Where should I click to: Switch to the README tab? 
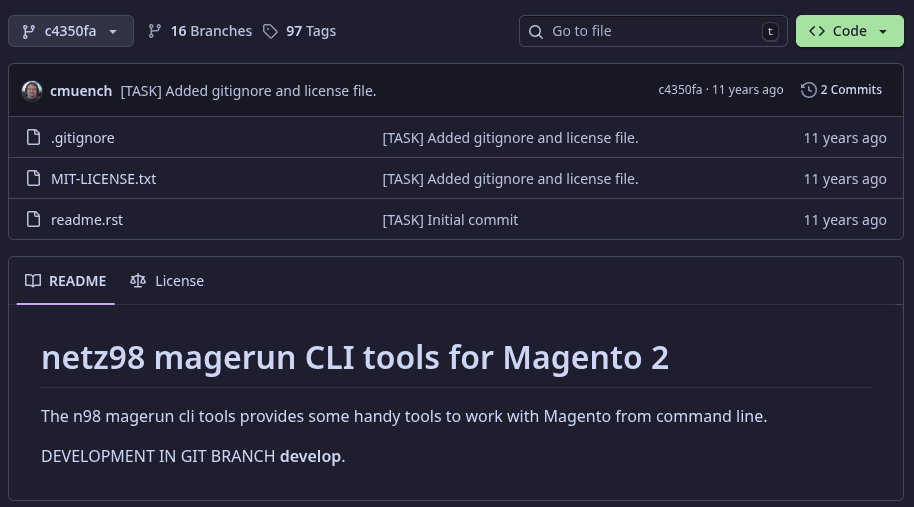pyautogui.click(x=66, y=281)
